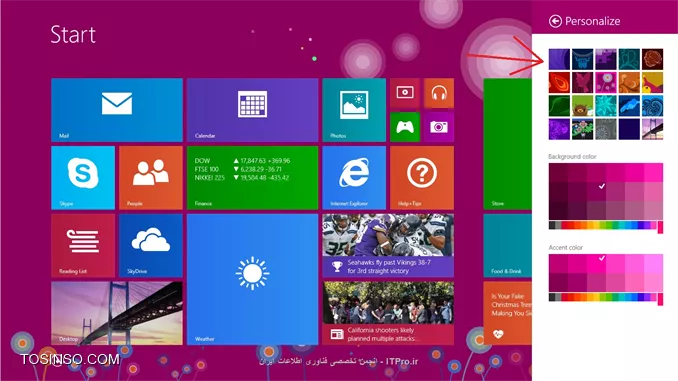Click the Personalize back arrow

click(555, 21)
